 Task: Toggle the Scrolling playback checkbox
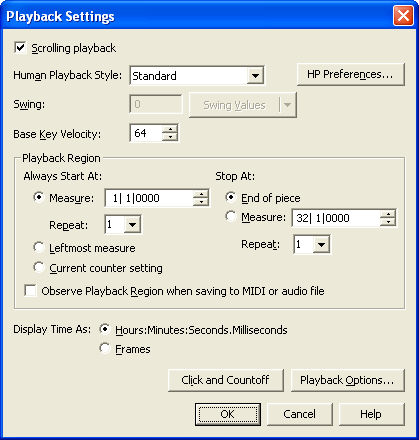(x=20, y=48)
